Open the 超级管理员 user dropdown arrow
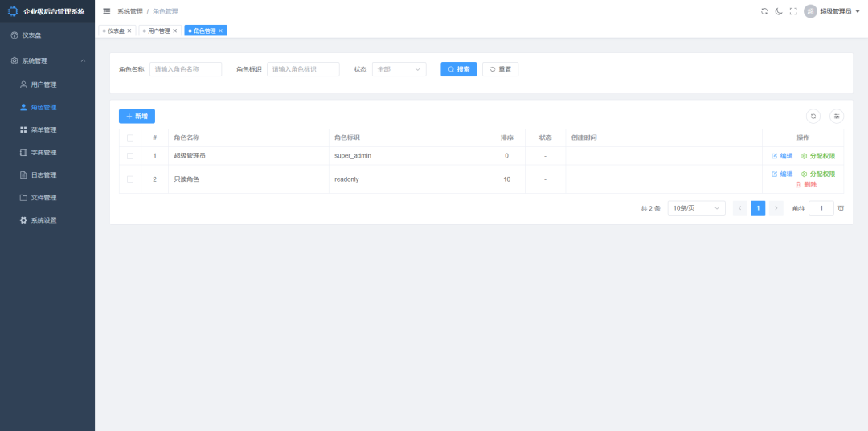Screen dimensions: 868x431 click(858, 11)
